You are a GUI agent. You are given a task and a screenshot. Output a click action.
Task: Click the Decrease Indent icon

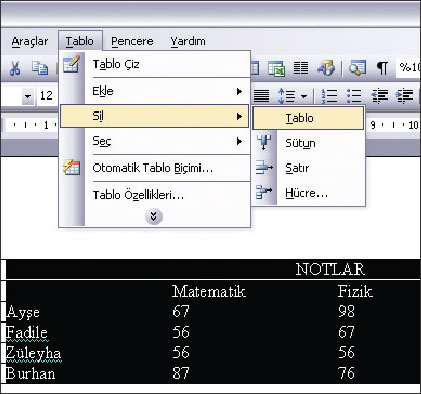(x=380, y=96)
